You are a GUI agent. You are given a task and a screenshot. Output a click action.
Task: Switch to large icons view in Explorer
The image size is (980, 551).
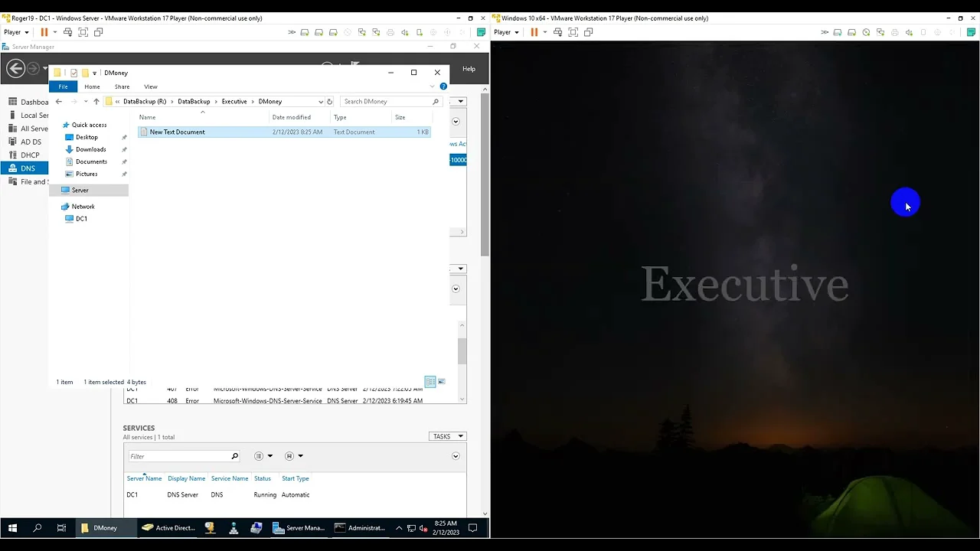point(441,382)
